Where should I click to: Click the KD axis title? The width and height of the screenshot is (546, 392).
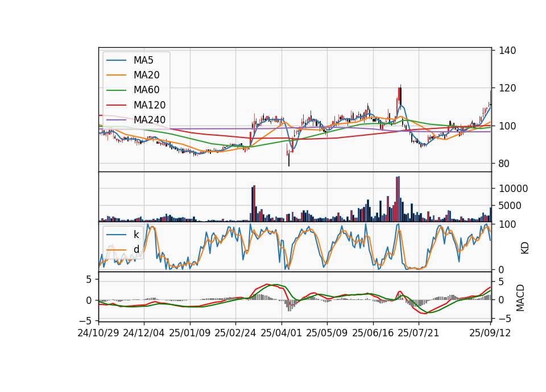pyautogui.click(x=525, y=248)
